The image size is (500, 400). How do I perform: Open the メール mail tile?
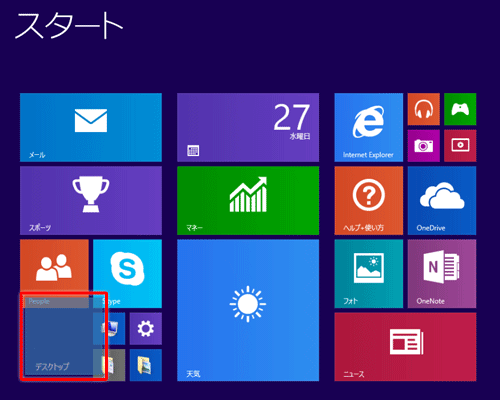(x=91, y=127)
